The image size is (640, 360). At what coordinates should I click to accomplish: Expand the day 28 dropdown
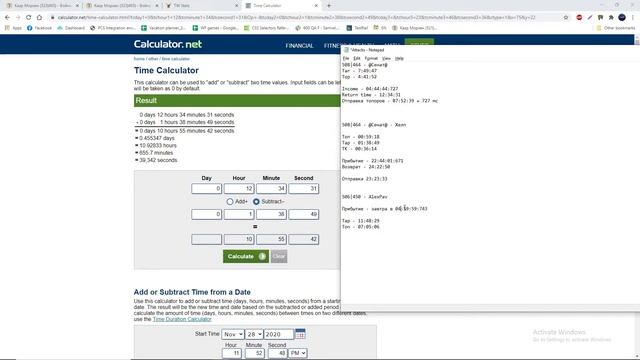254,334
